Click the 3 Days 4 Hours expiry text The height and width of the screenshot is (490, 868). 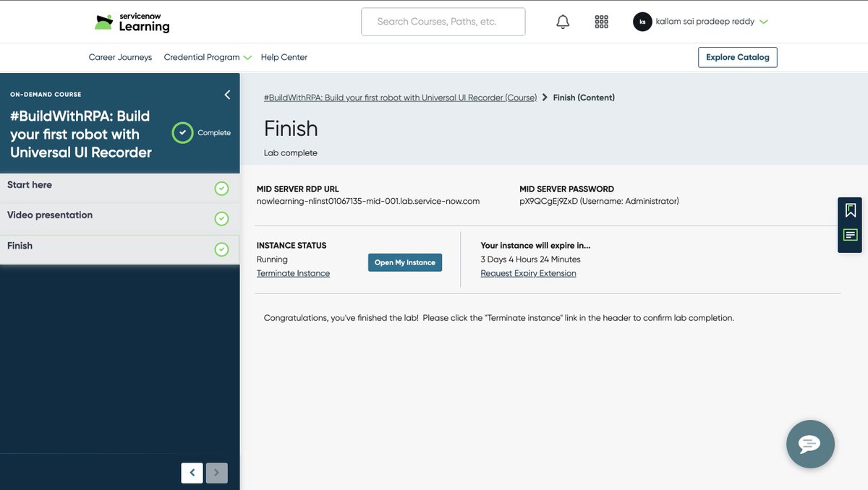[x=531, y=259]
